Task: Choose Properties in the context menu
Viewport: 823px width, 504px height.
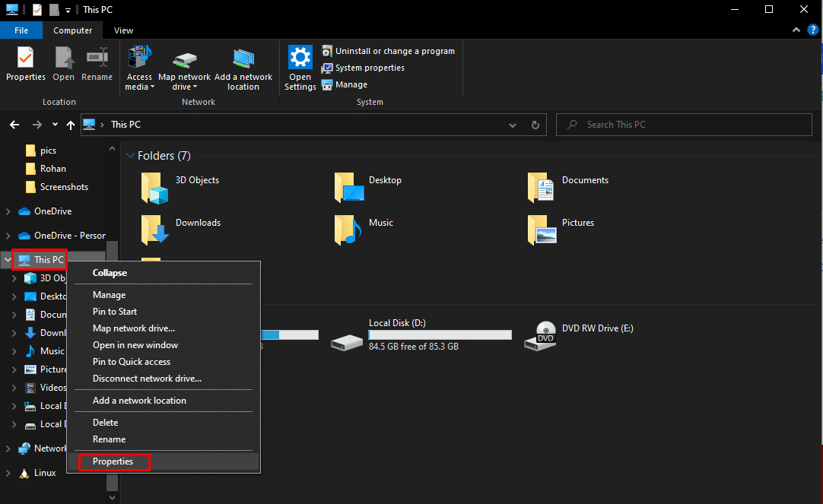Action: (164, 461)
